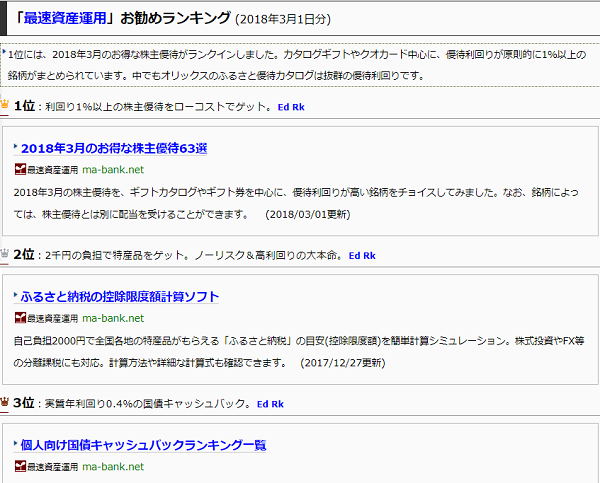The height and width of the screenshot is (483, 600).
Task: Click the site favicon under 個人向け国債キャッシュバックランキング一覧
Action: click(x=20, y=466)
